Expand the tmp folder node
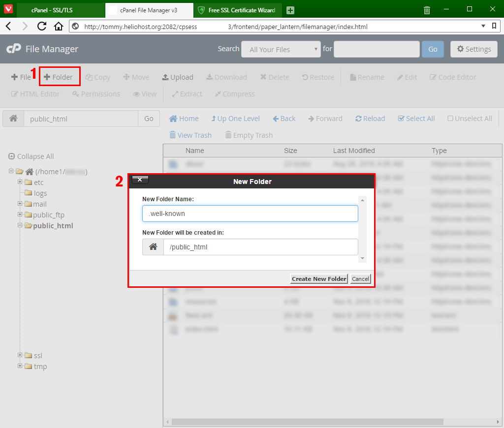This screenshot has height=428, width=504. pyautogui.click(x=20, y=366)
